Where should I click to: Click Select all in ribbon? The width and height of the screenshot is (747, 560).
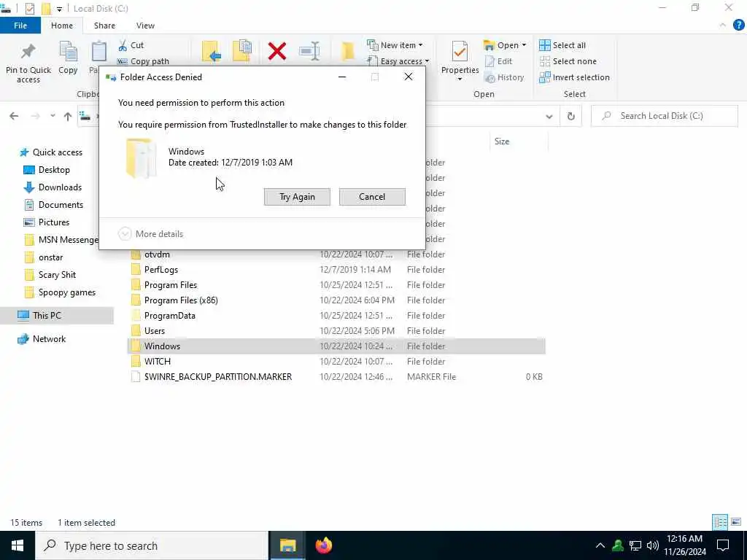coord(562,45)
